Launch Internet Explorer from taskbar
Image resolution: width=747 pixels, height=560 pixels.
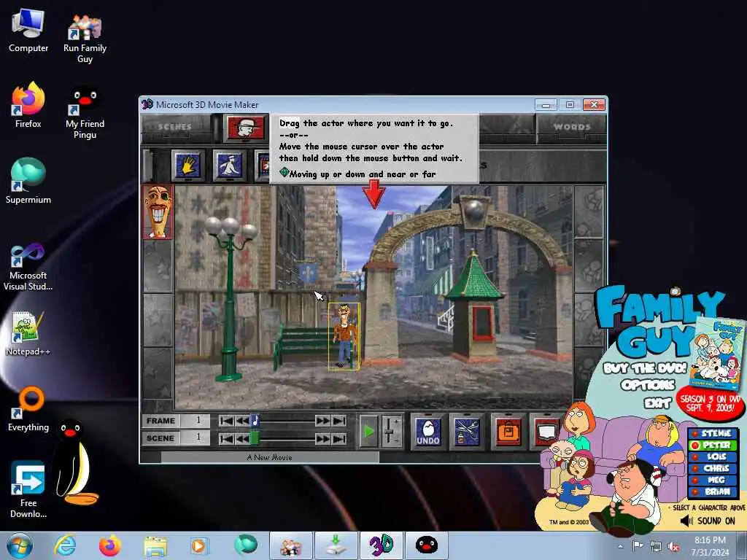click(x=65, y=545)
